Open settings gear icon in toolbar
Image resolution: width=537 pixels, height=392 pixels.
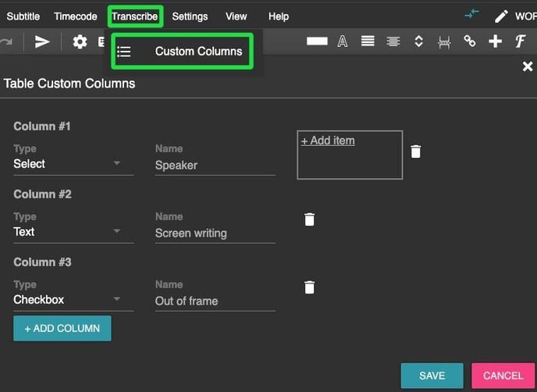pos(80,42)
